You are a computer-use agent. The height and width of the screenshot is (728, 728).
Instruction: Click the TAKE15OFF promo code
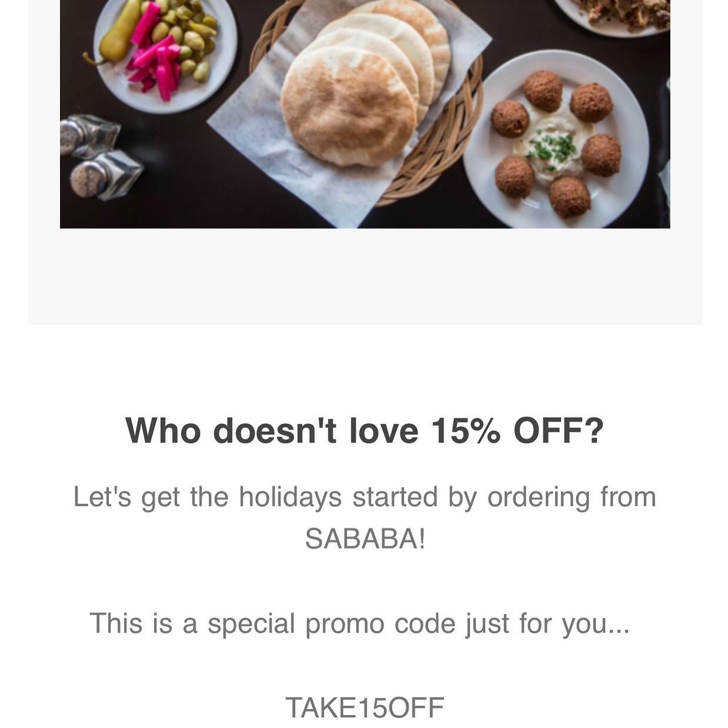click(x=364, y=707)
